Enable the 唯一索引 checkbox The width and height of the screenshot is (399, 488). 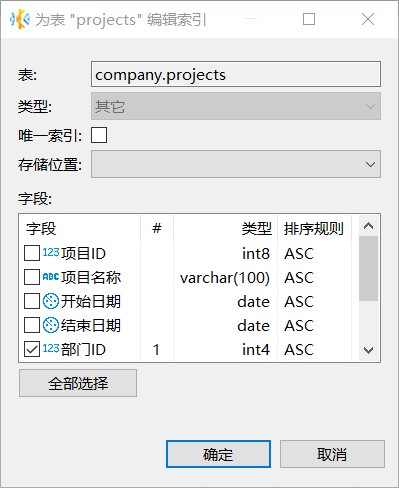pos(99,135)
